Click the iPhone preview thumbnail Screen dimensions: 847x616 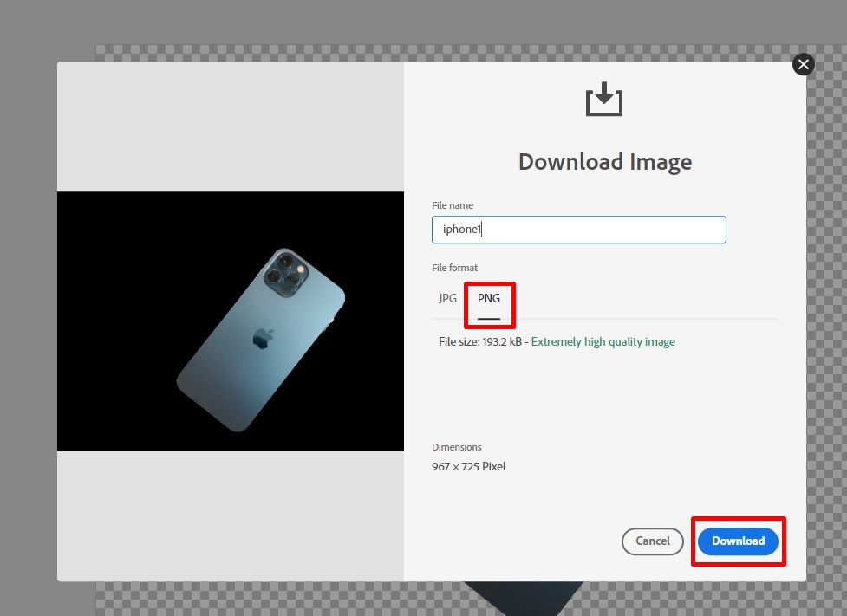[x=231, y=321]
